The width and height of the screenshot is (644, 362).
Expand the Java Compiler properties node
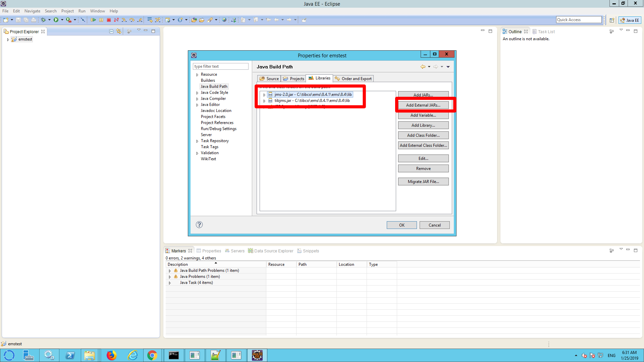click(197, 99)
